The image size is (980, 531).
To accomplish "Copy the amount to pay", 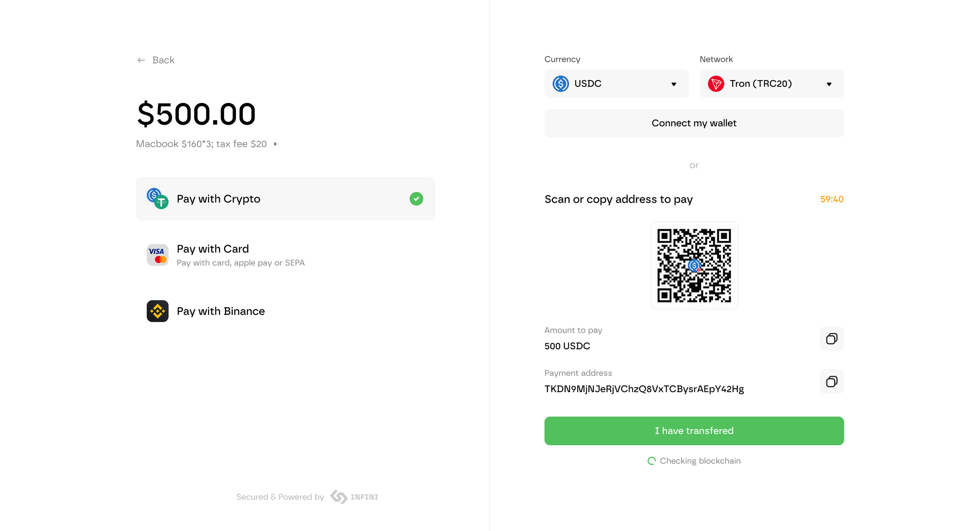I will (831, 339).
